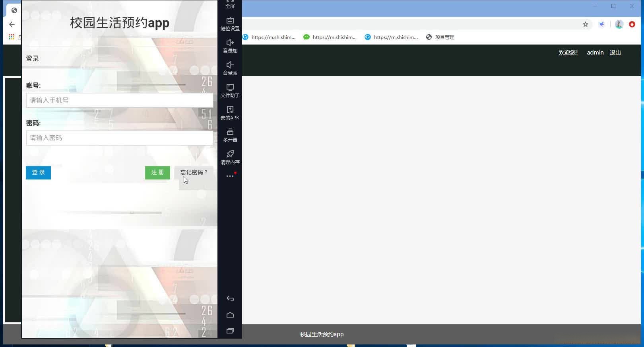The height and width of the screenshot is (347, 644).
Task: Open the multi-instance manager (多开器)
Action: 230,135
